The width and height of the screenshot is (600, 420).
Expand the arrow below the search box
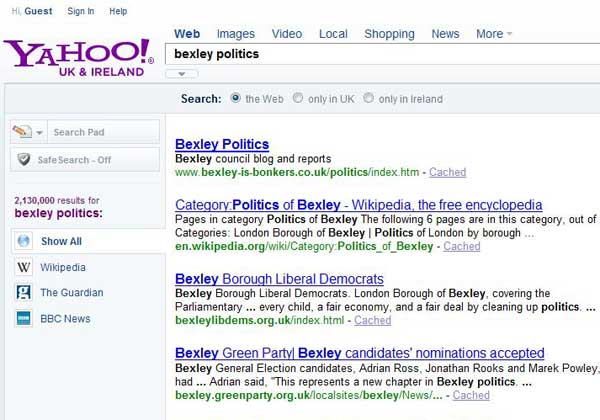[181, 73]
